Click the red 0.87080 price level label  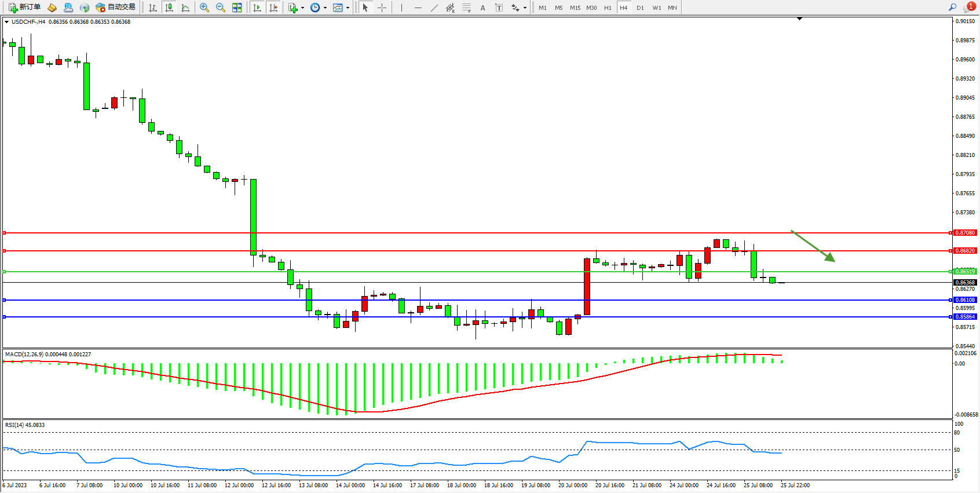coord(965,233)
